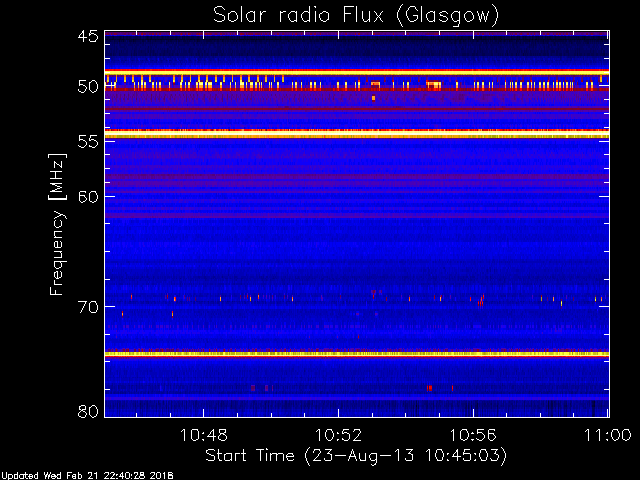Click the "70" frequency tick label

pos(88,307)
